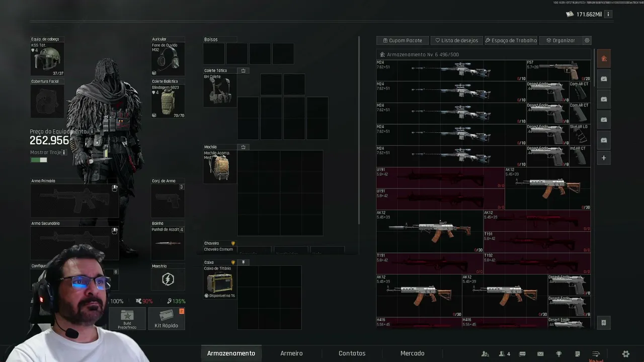This screenshot has width=644, height=362.
Task: Open the gear settings beside Organizar
Action: coord(587,40)
